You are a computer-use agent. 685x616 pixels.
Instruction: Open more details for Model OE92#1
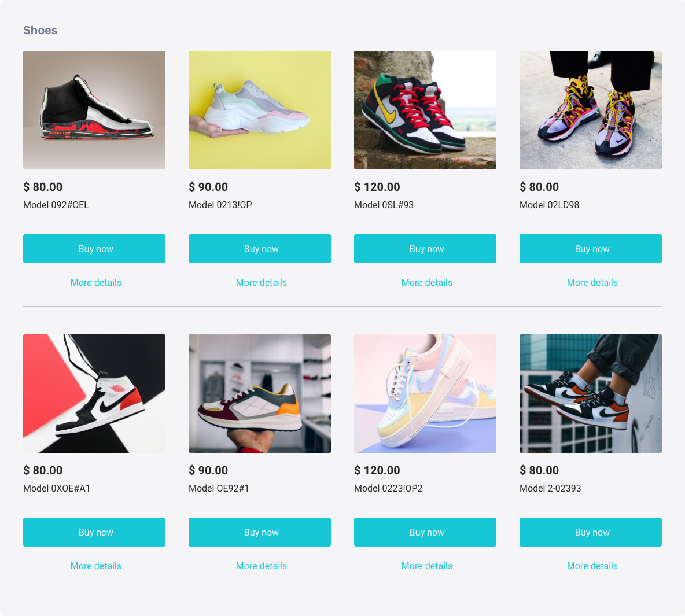262,566
